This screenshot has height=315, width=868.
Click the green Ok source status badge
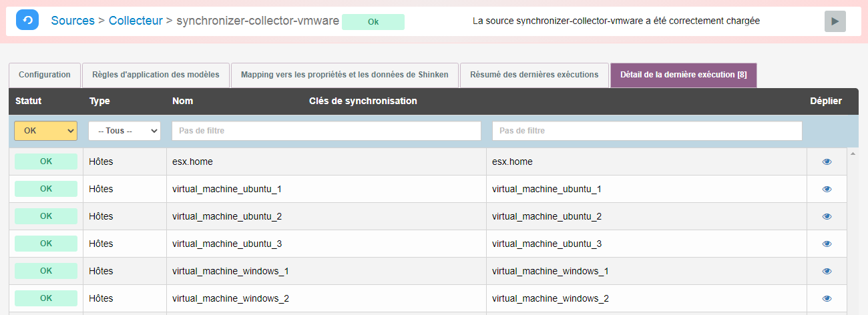click(x=373, y=22)
